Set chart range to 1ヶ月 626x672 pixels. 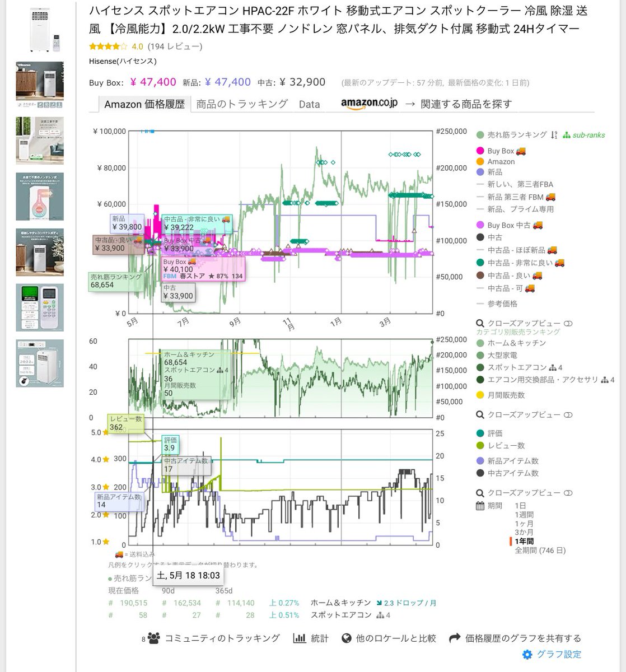tap(524, 524)
